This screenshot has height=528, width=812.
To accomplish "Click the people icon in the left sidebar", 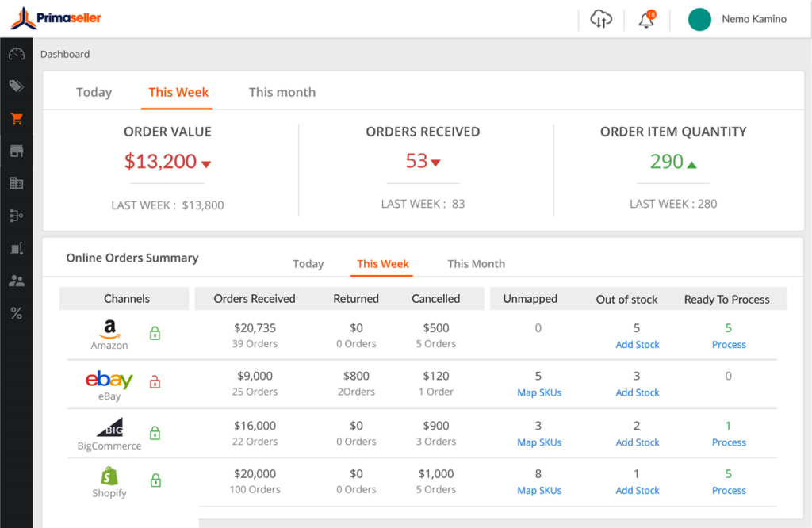I will (x=16, y=280).
